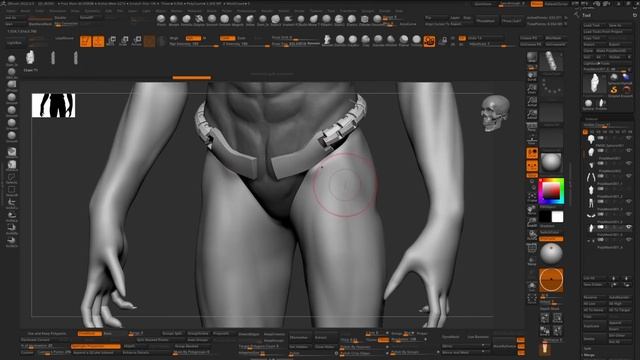Click the Rotate view icon on right shelf
The height and width of the screenshot is (360, 640).
(x=532, y=235)
